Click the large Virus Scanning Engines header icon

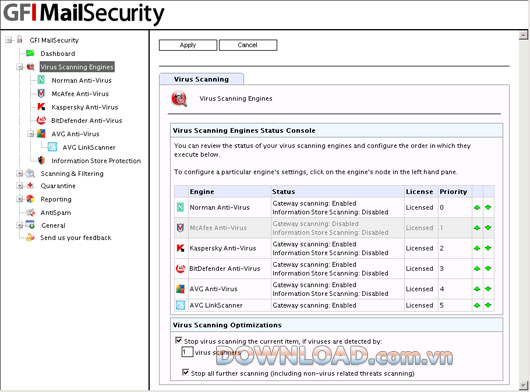tap(179, 99)
